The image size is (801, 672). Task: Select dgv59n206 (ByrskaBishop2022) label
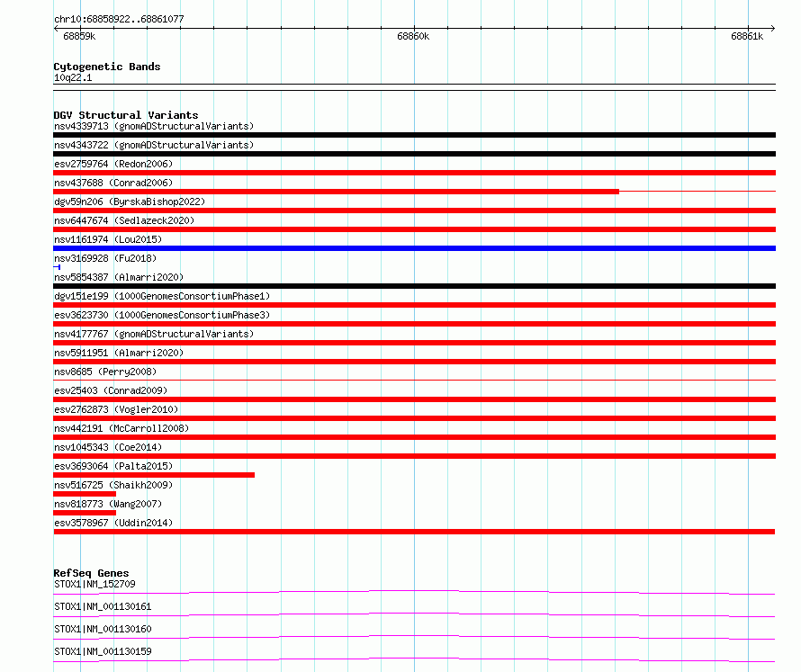point(130,202)
